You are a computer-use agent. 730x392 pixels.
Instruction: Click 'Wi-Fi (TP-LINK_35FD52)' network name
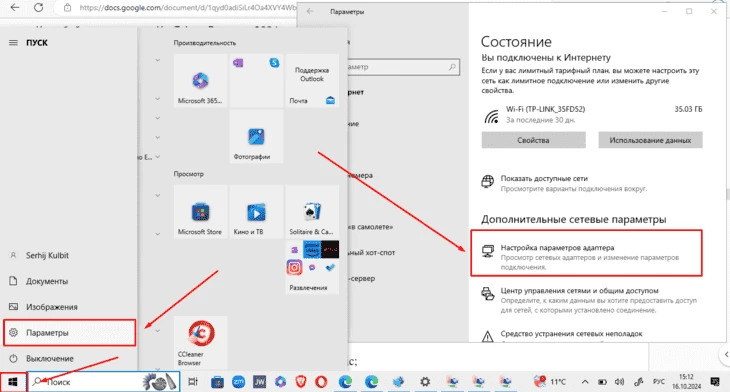point(545,109)
